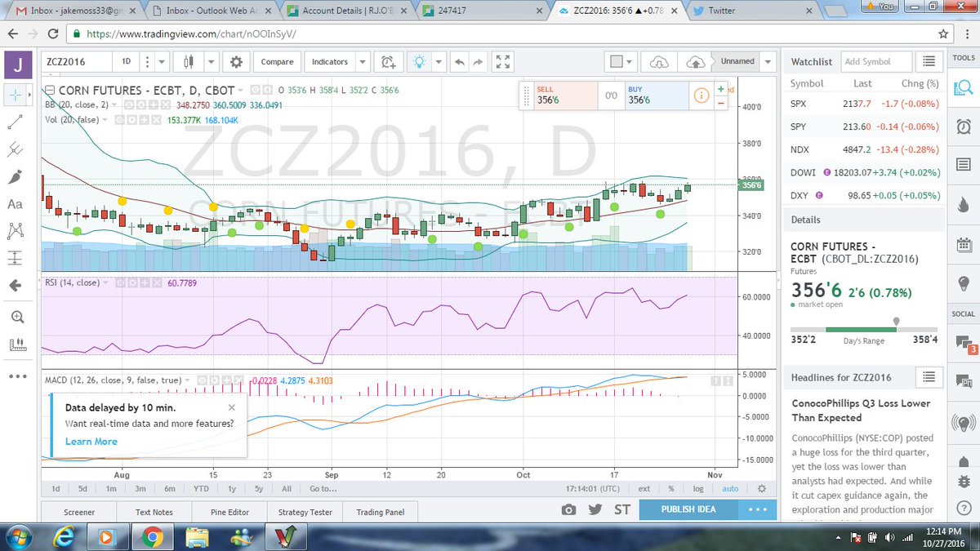Click the Indicators button
This screenshot has height=551, width=980.
pyautogui.click(x=330, y=62)
